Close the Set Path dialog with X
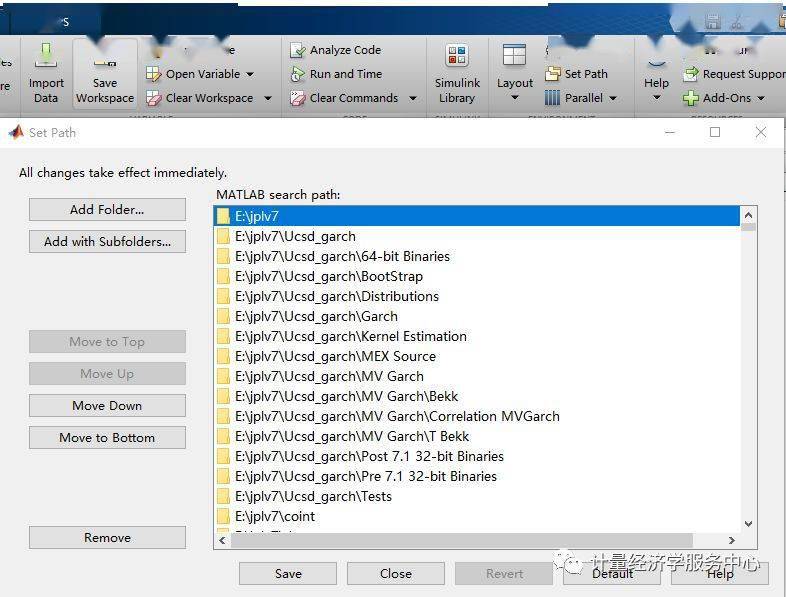Image resolution: width=786 pixels, height=597 pixels. (x=761, y=132)
